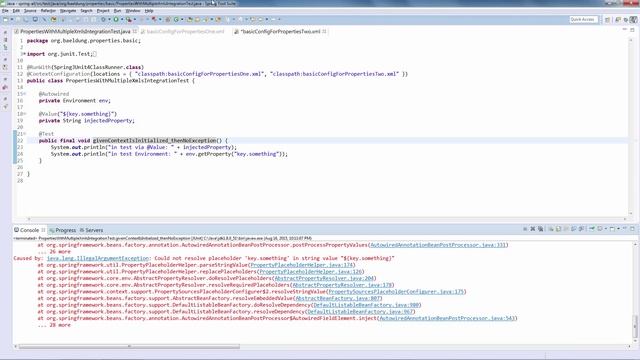Open java.lang.IllegalArgumentException link in Console
Image resolution: width=640 pixels, height=360 pixels.
click(98, 258)
